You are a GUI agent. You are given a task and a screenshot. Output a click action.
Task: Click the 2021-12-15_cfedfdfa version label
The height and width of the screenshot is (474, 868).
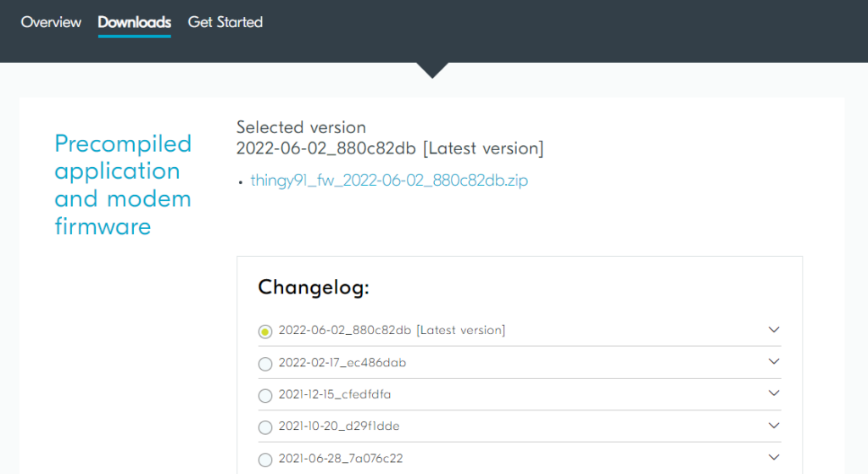pyautogui.click(x=334, y=394)
